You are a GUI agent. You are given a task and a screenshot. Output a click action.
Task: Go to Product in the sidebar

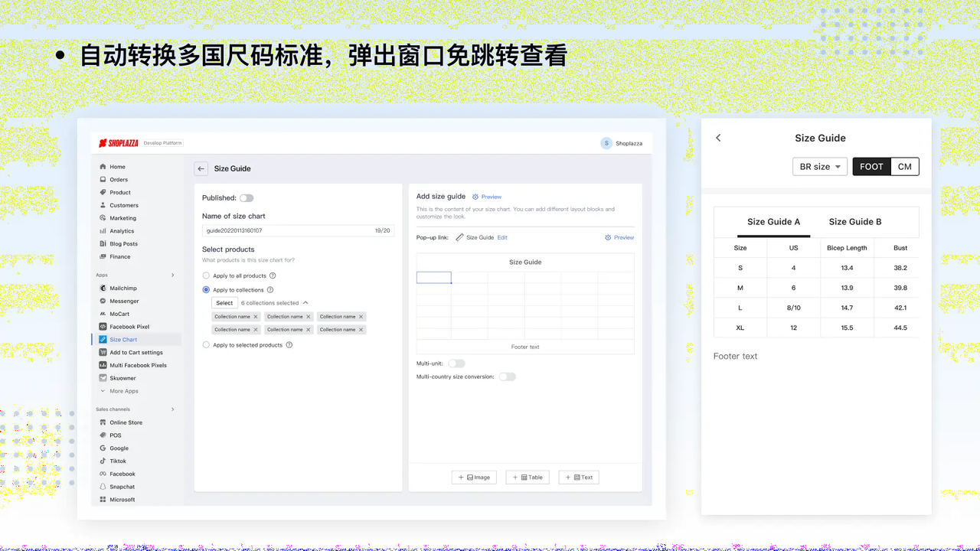pyautogui.click(x=119, y=193)
